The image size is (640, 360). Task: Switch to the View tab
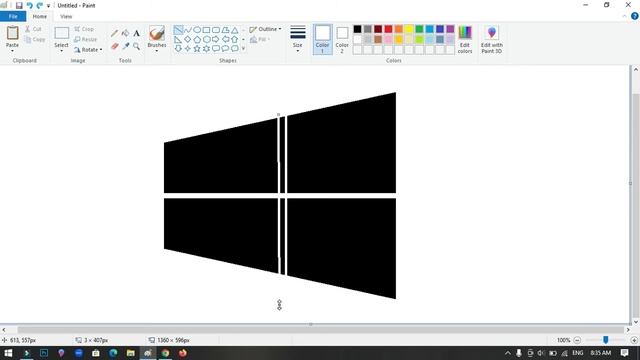point(66,16)
